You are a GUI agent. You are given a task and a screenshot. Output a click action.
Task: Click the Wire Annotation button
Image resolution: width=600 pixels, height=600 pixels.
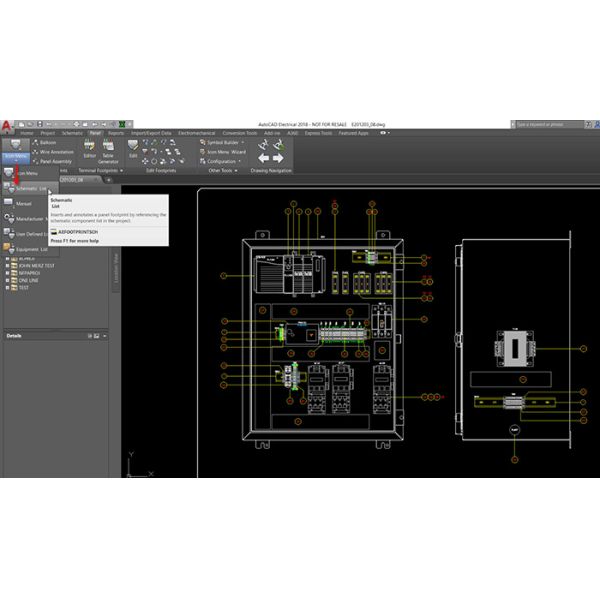pos(55,152)
